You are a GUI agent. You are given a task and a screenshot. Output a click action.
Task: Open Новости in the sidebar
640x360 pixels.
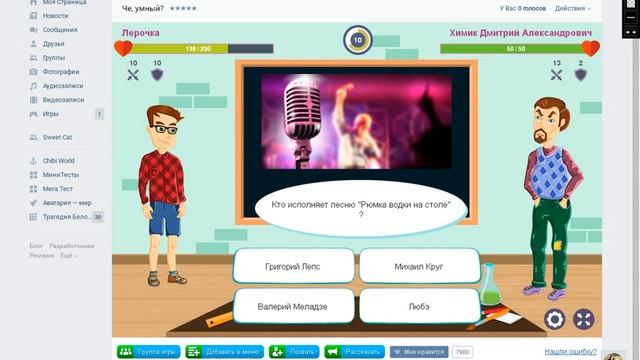click(x=56, y=16)
